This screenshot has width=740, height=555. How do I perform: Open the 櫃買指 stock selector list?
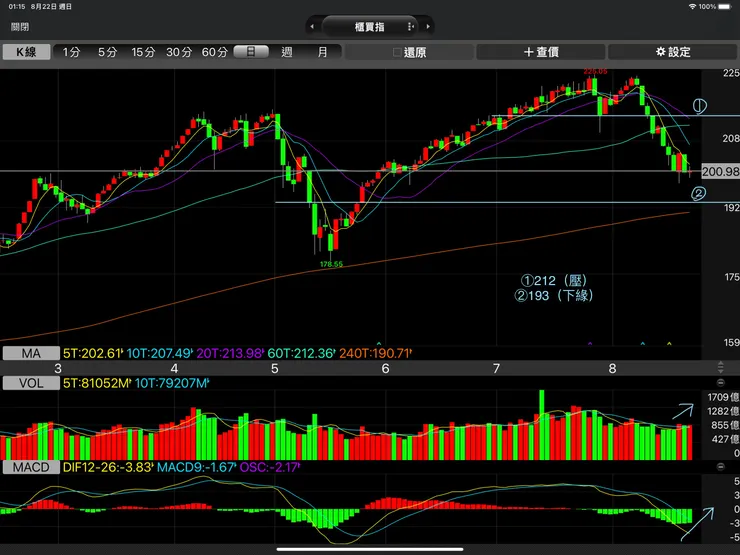click(x=370, y=26)
